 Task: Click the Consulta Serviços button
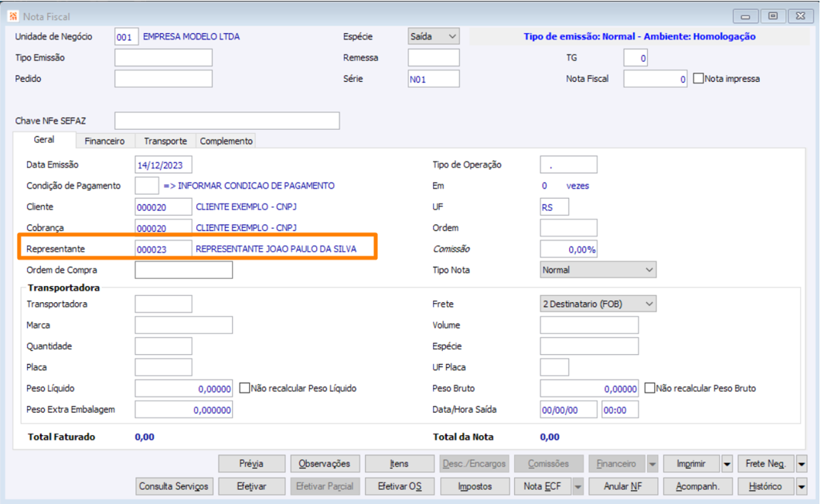pyautogui.click(x=173, y=486)
